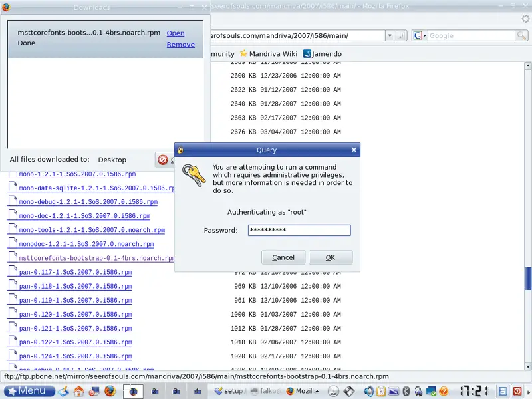Click OK in the Query dialog
Viewport: 532px width, 399px height.
[x=331, y=257]
